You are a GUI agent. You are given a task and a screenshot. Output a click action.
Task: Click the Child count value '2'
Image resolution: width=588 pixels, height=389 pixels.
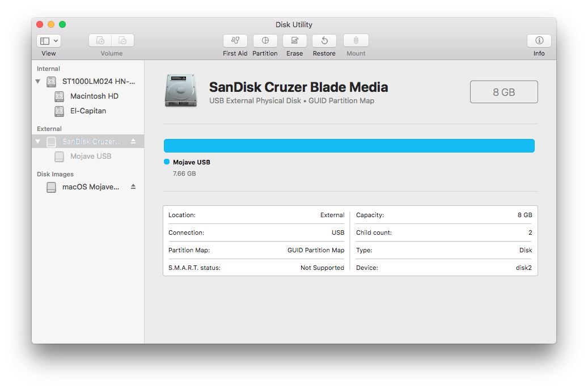tap(530, 232)
